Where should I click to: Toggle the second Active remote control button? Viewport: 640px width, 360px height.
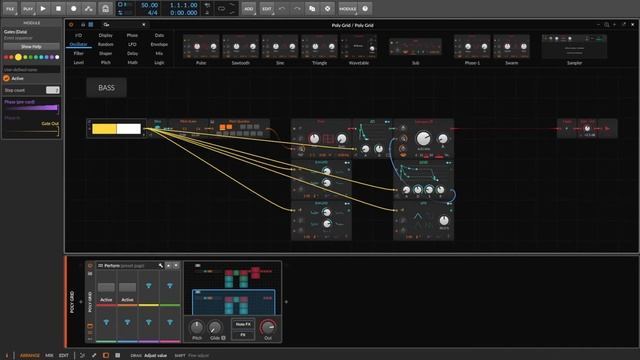click(127, 288)
